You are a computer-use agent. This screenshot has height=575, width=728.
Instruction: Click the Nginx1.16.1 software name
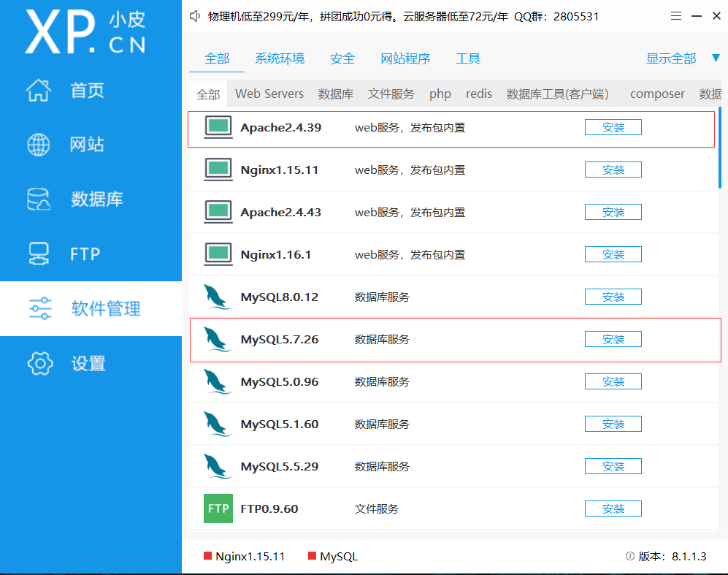276,254
